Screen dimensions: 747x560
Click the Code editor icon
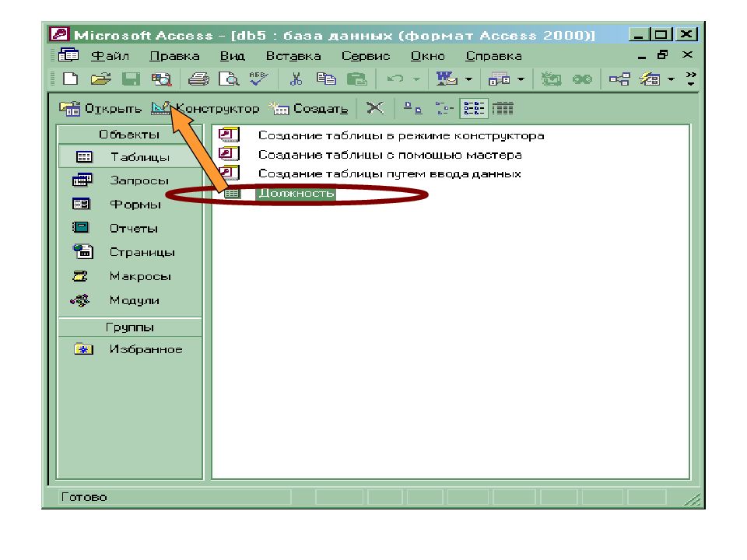(552, 79)
